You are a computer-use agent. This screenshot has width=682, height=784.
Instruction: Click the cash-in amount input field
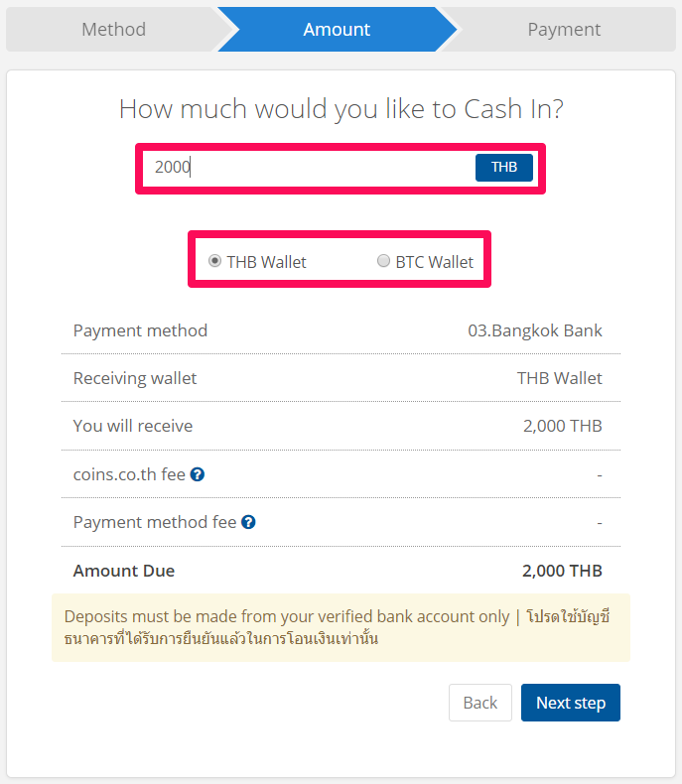pyautogui.click(x=308, y=168)
